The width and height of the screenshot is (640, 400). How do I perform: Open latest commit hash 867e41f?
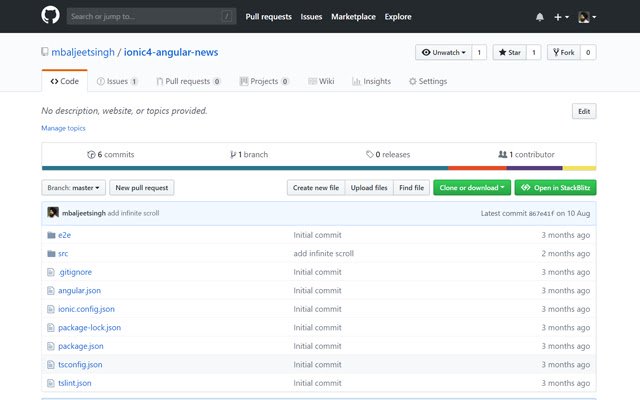click(541, 213)
